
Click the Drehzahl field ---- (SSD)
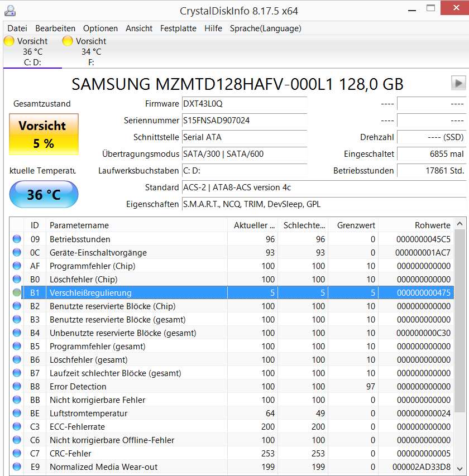(x=432, y=137)
